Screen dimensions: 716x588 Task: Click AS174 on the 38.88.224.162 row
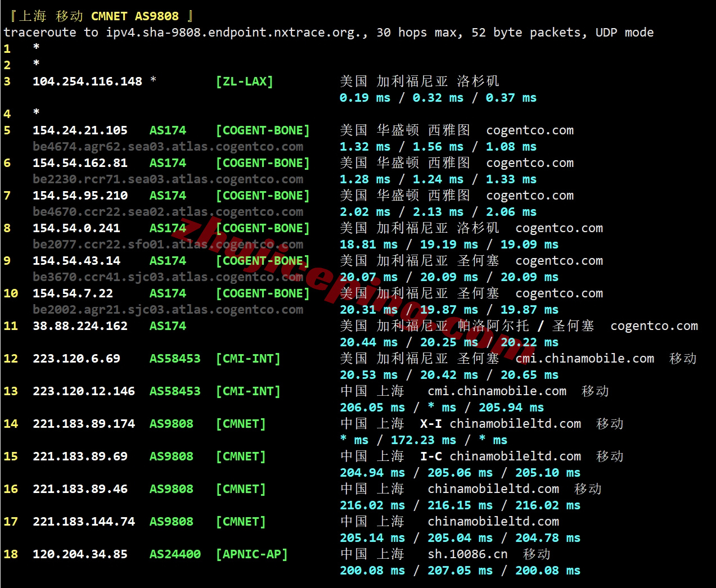[168, 326]
